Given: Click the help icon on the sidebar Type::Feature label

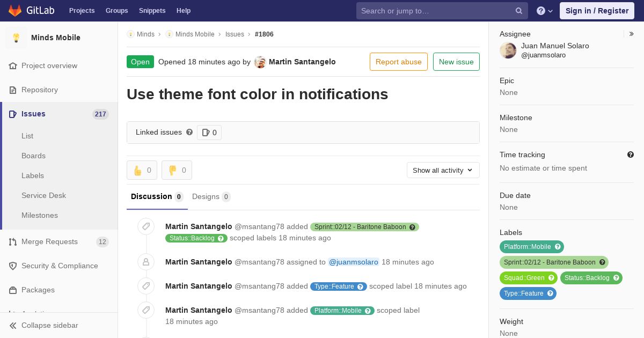Looking at the screenshot, I should (550, 293).
